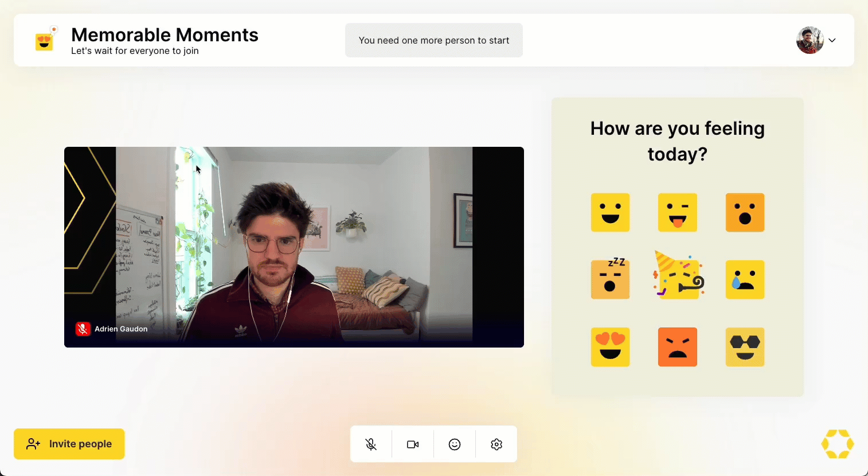Click the Invite people button
This screenshot has height=476, width=868.
(69, 444)
